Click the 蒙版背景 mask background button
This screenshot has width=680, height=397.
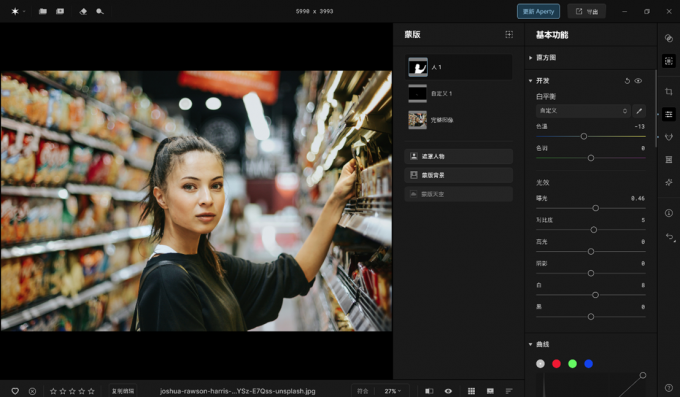tap(458, 175)
